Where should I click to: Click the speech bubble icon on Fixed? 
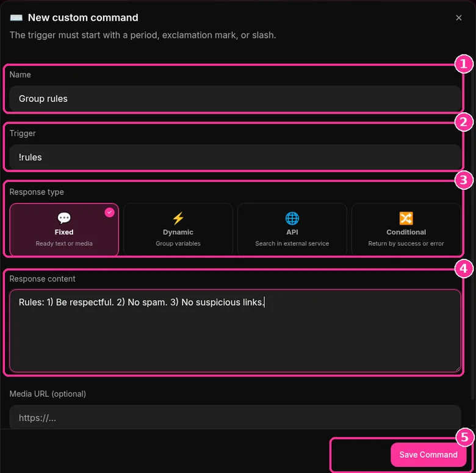[64, 218]
